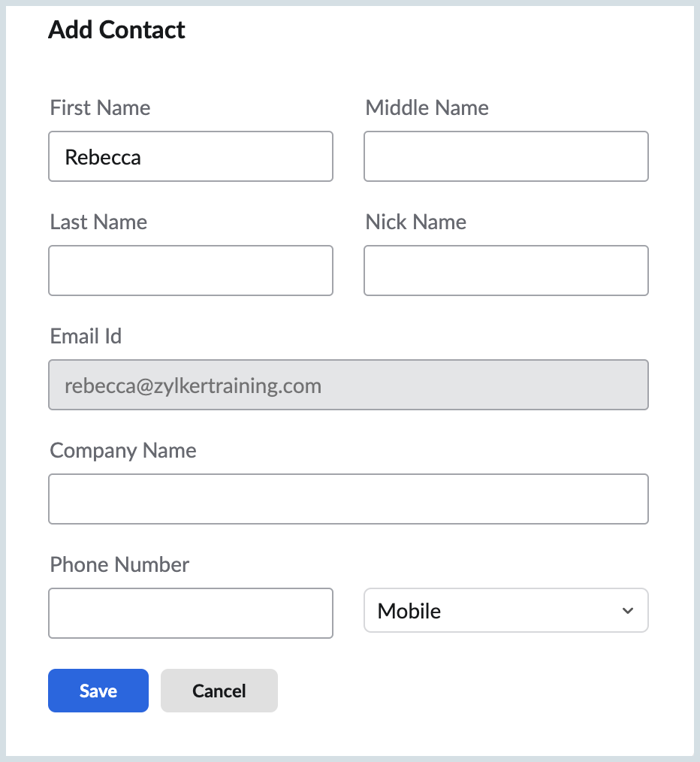
Task: Click the First Name label
Action: (x=100, y=108)
